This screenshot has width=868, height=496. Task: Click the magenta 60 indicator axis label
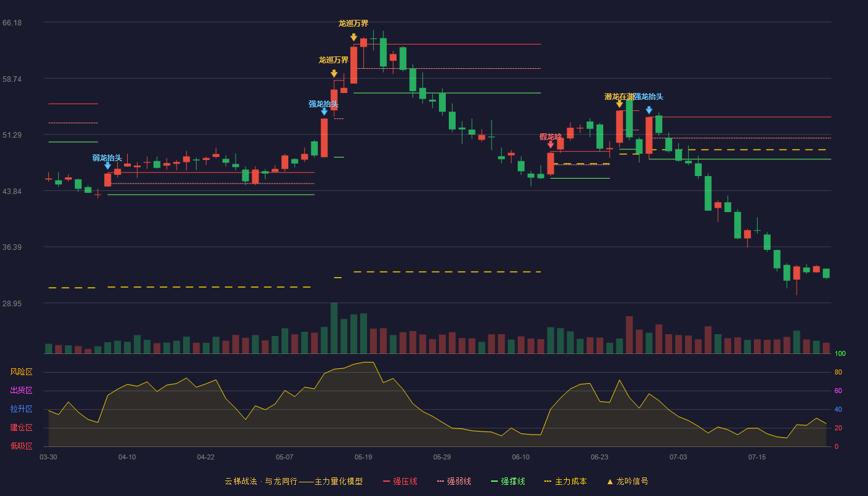click(838, 391)
